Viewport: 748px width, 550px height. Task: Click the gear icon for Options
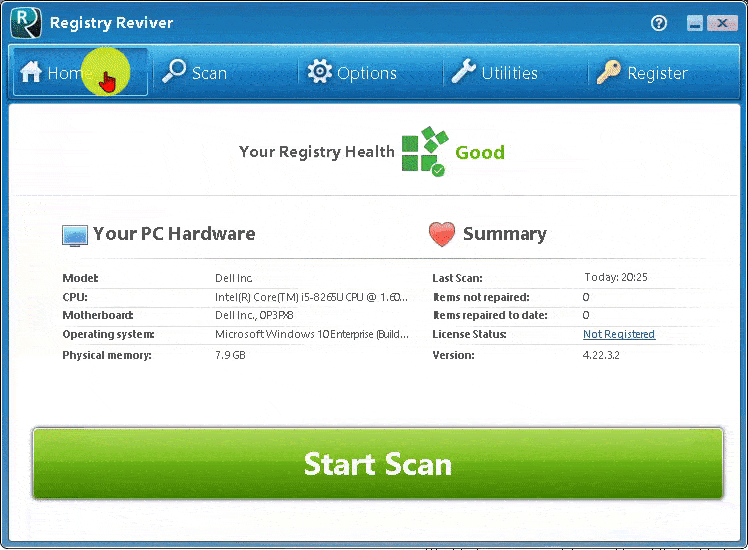coord(320,72)
